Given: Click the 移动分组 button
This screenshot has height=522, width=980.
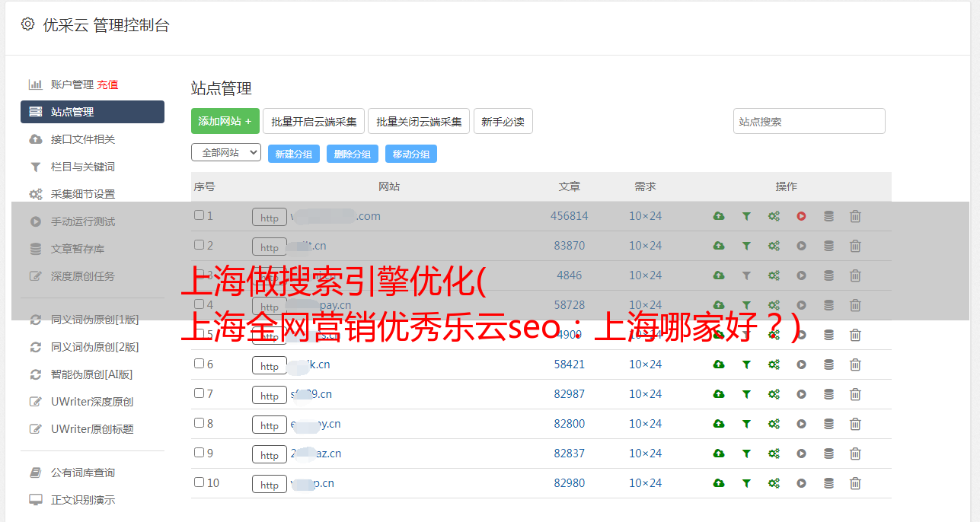Looking at the screenshot, I should (x=411, y=154).
